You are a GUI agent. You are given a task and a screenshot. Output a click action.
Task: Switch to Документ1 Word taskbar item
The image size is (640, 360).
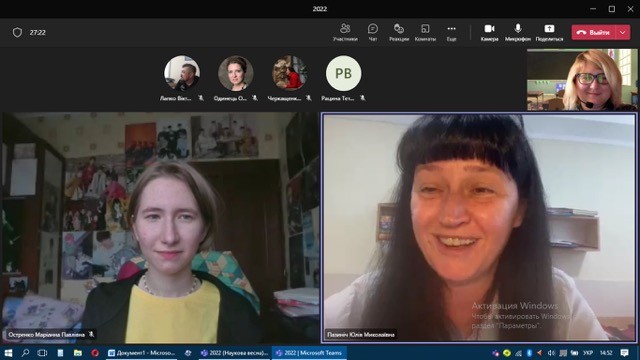click(142, 353)
